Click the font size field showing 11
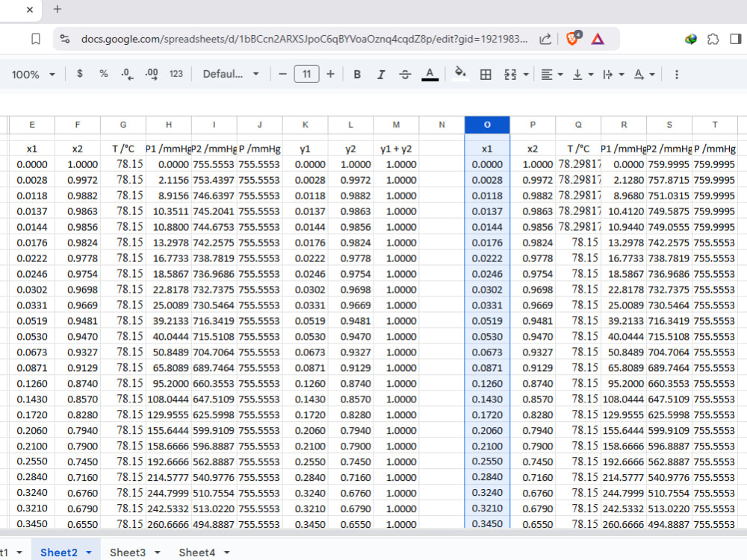The height and width of the screenshot is (560, 747). 306,74
